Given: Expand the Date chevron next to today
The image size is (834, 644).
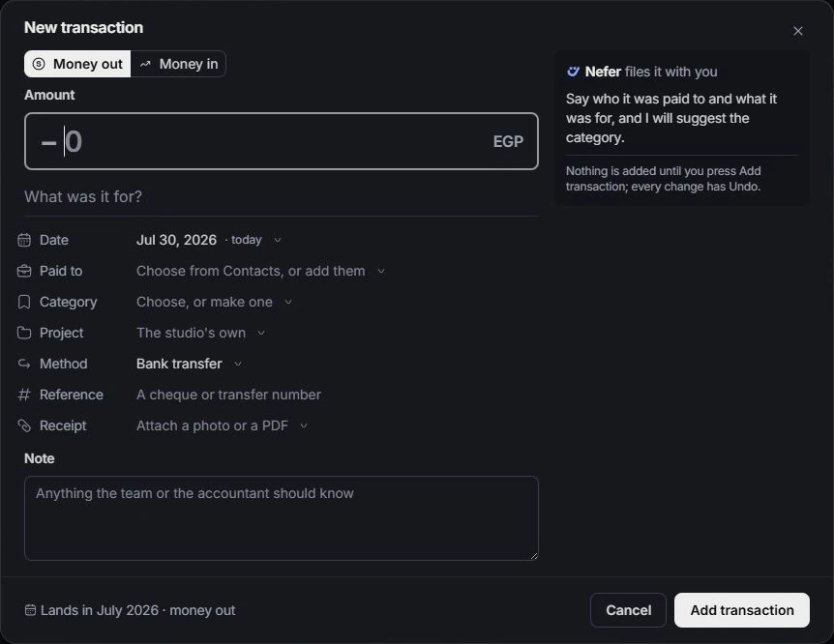Looking at the screenshot, I should pos(278,240).
